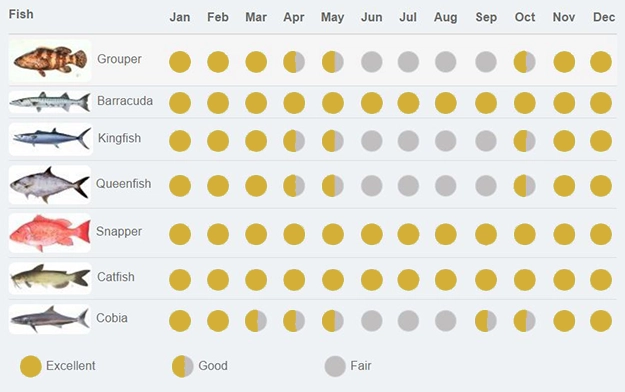625x392 pixels.
Task: Click the Dec column header
Action: coord(604,17)
